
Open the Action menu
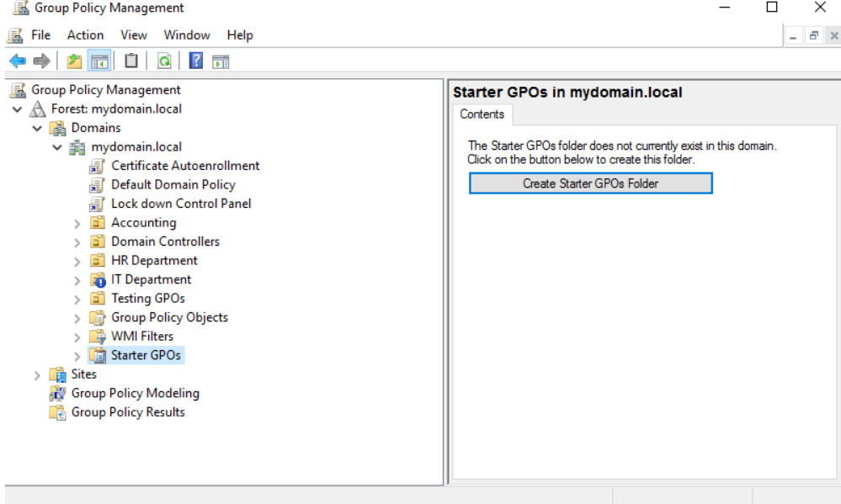click(x=85, y=34)
